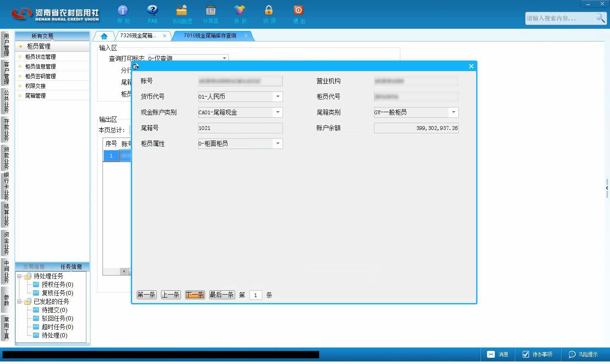The image size is (610, 364).
Task: Open the 结算业务 side tab
Action: tap(6, 215)
